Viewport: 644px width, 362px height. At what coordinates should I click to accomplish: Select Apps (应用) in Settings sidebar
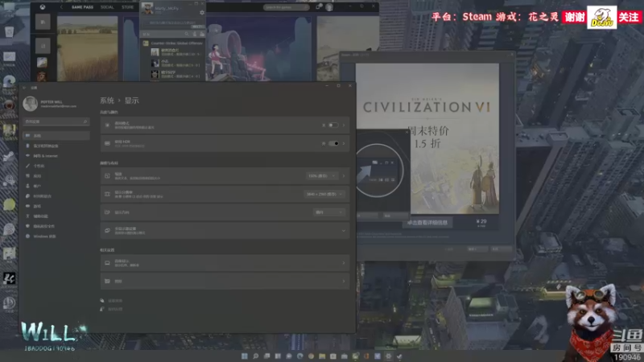point(56,176)
